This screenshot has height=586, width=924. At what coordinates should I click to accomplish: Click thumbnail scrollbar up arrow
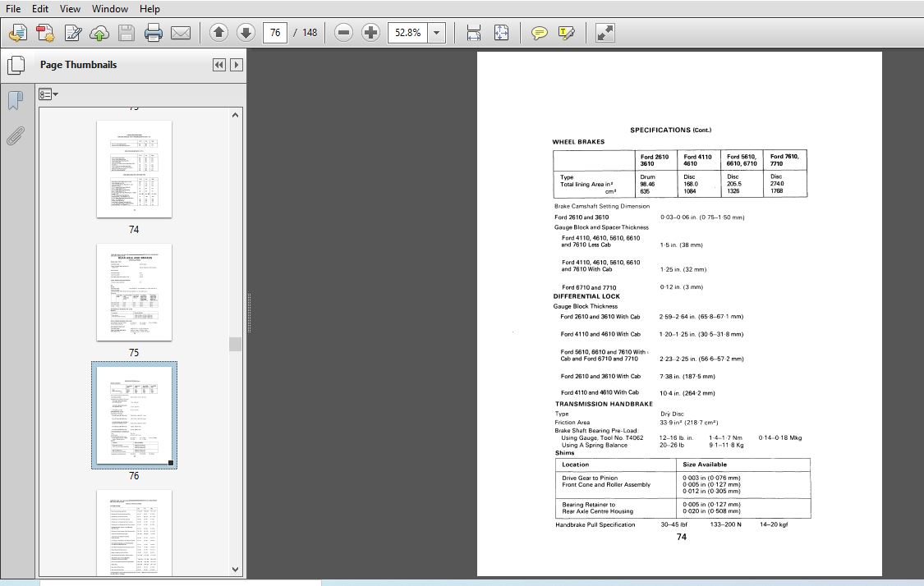[235, 116]
